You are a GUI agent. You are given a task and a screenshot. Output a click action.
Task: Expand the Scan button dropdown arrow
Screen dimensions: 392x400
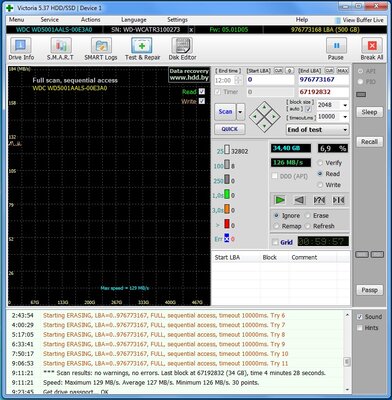pyautogui.click(x=240, y=112)
